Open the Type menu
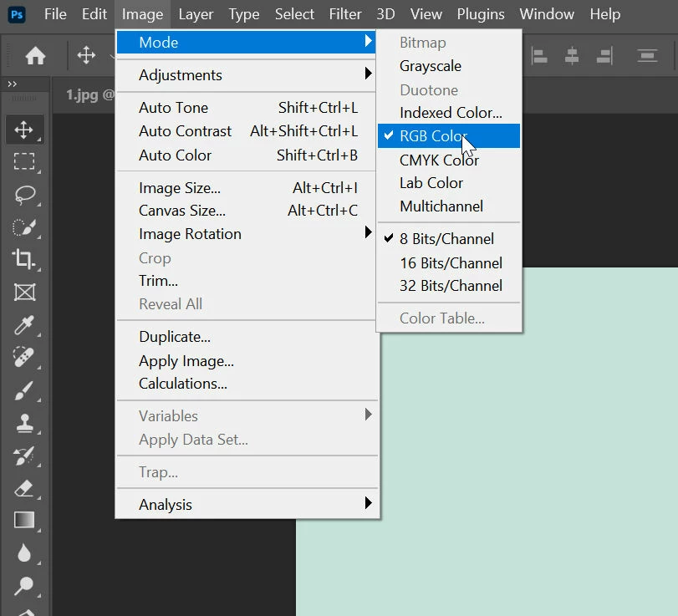Screen dimensions: 678x616 coord(244,14)
